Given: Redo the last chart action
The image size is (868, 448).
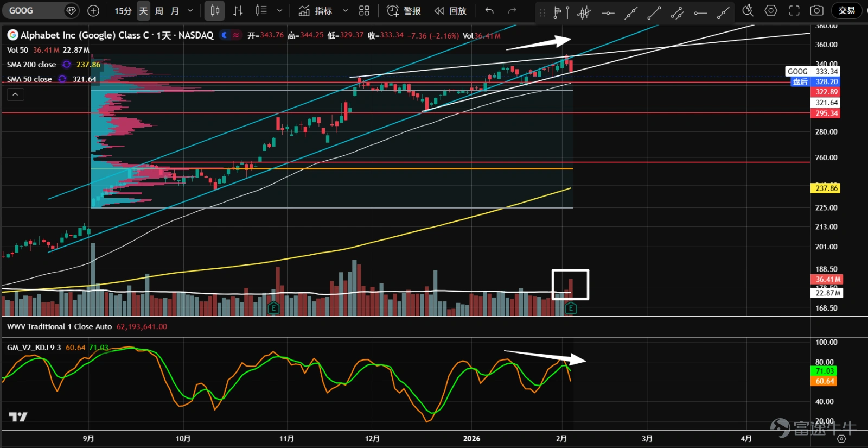Looking at the screenshot, I should pyautogui.click(x=512, y=10).
